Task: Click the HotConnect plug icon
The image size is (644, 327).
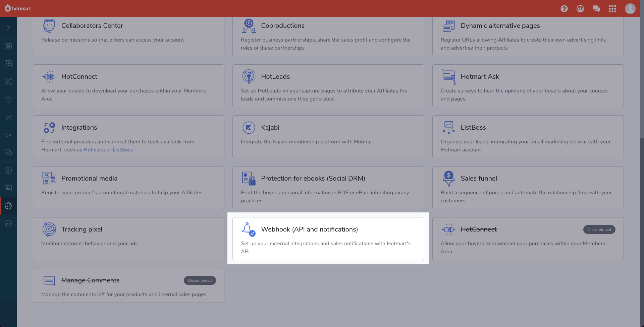Action: [x=49, y=77]
